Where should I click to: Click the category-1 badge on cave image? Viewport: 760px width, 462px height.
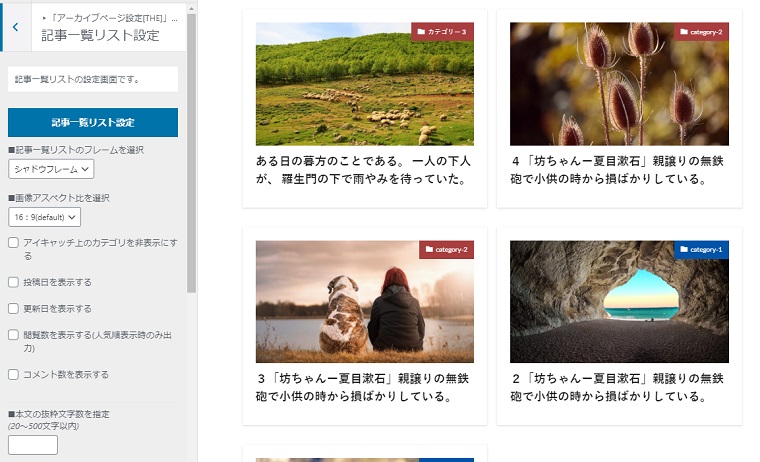click(701, 249)
